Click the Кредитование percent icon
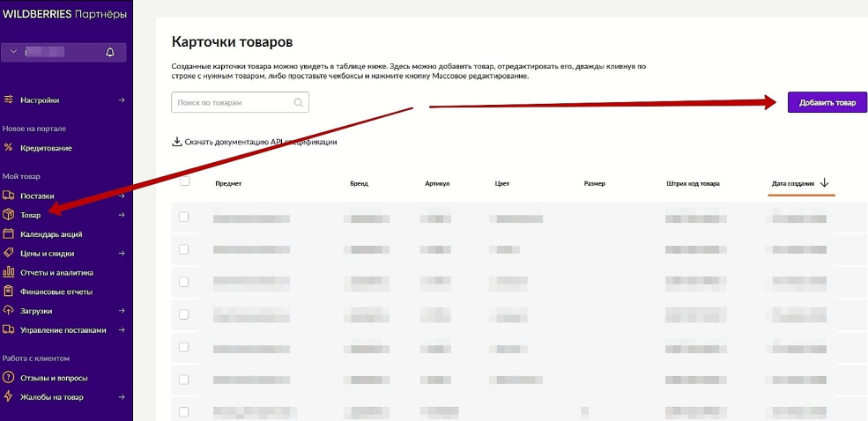This screenshot has height=421, width=868. [9, 148]
